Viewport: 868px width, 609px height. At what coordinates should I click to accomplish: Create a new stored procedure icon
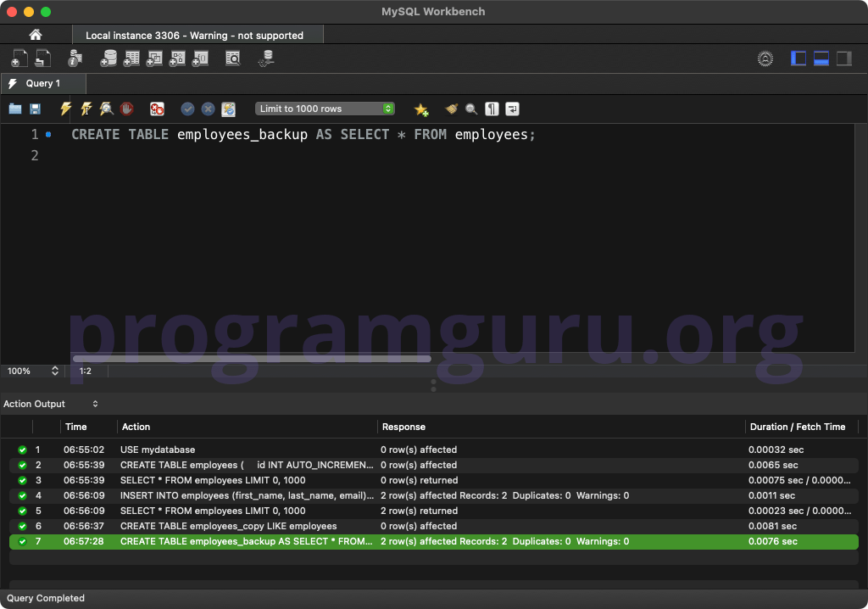point(176,59)
